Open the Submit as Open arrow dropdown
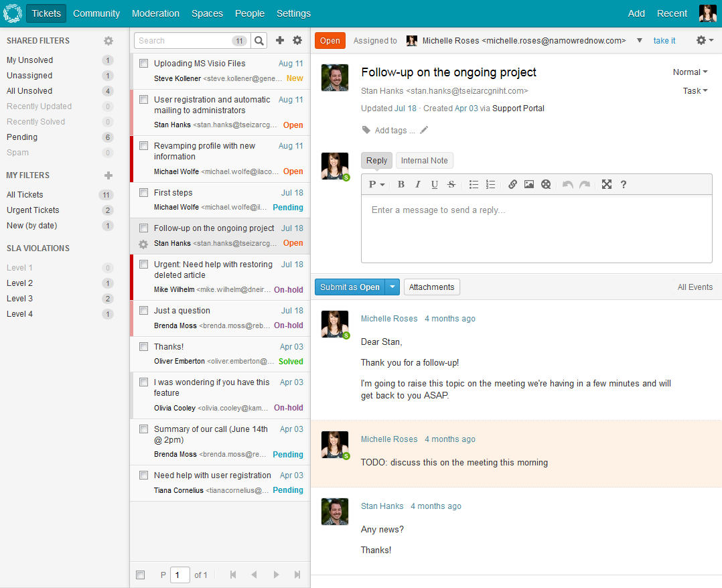722x588 pixels. (393, 287)
